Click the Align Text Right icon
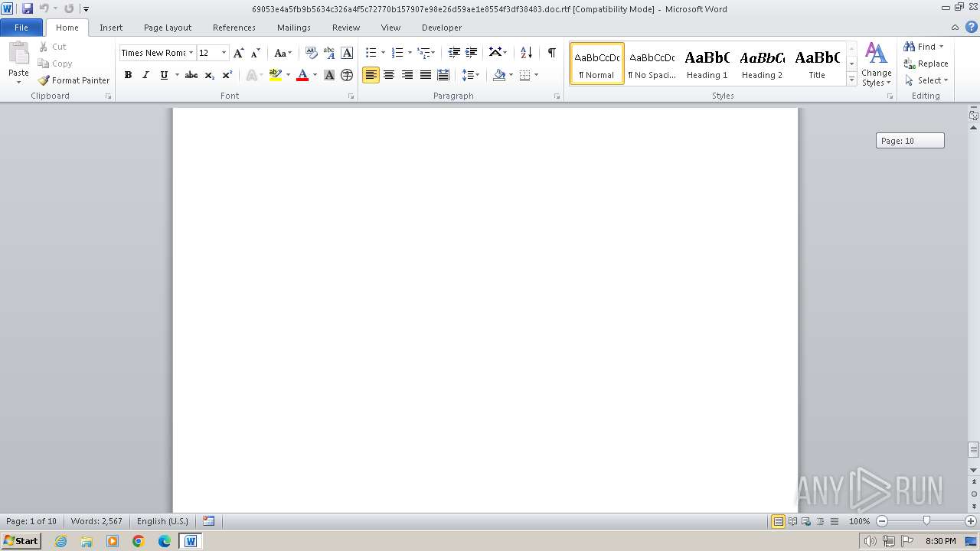 pyautogui.click(x=407, y=75)
